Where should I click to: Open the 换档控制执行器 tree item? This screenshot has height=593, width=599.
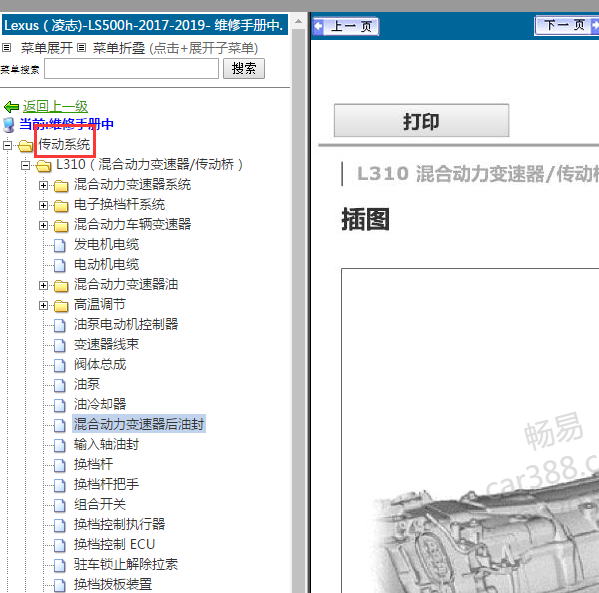tap(119, 524)
